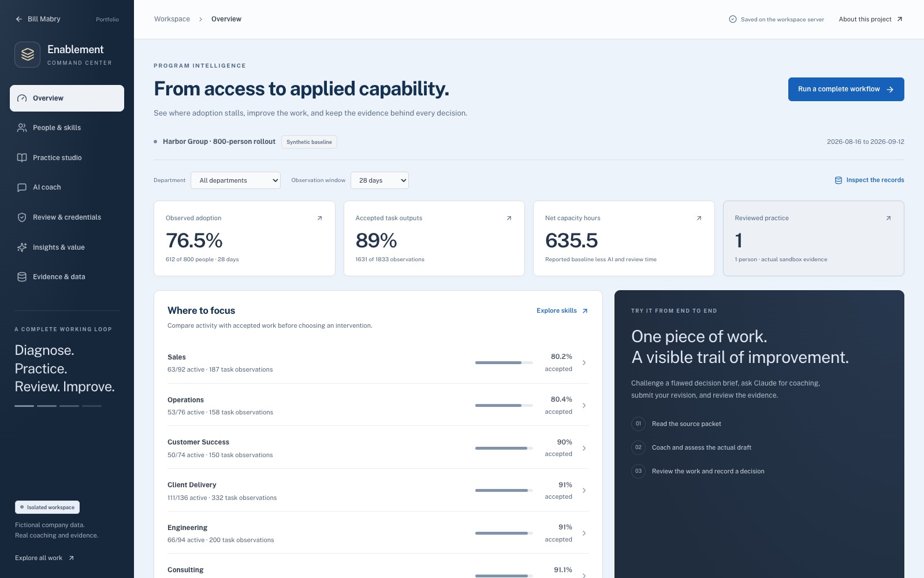Click the Workspace breadcrumb link

[172, 19]
